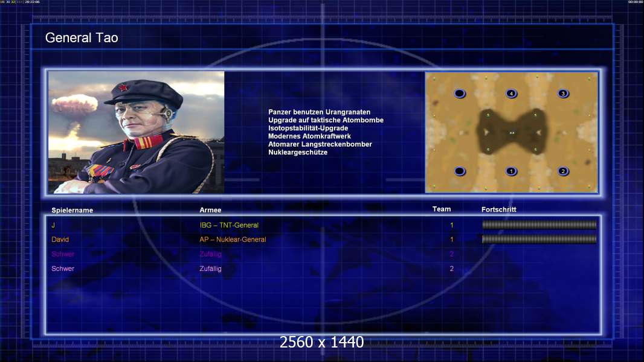
Task: Click David's loading progress bar
Action: point(539,239)
